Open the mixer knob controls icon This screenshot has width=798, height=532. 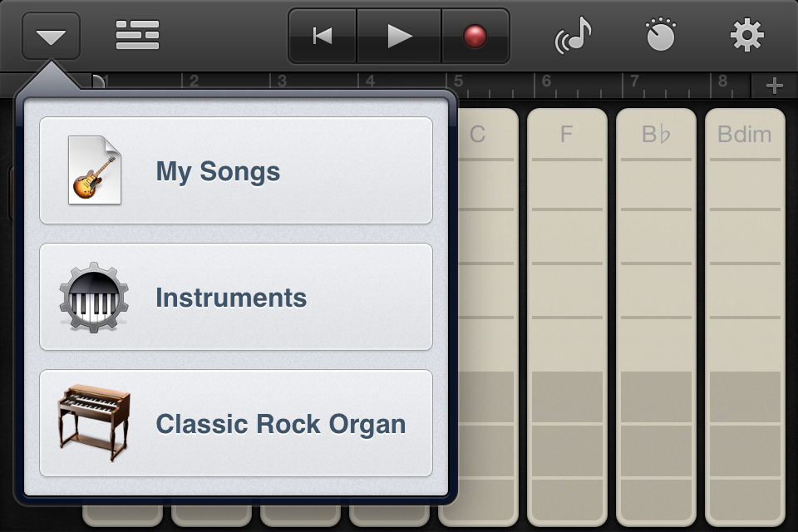[662, 36]
